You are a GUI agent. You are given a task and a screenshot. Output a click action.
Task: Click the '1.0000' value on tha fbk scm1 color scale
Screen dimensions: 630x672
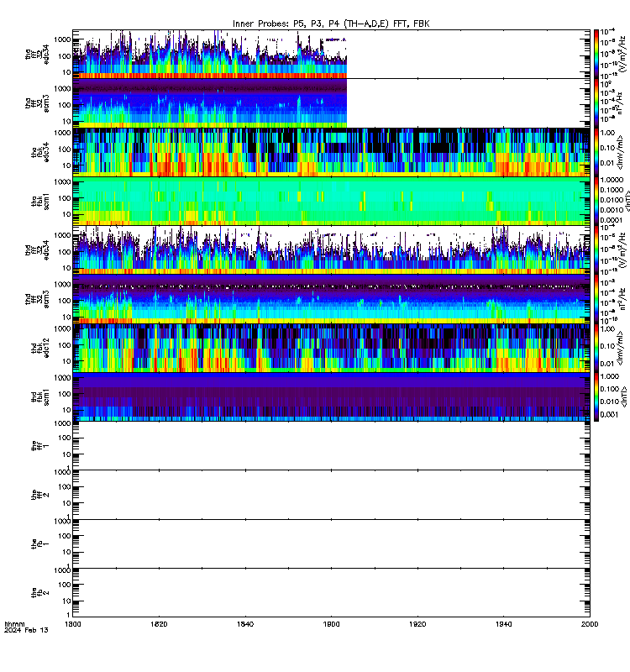click(612, 180)
